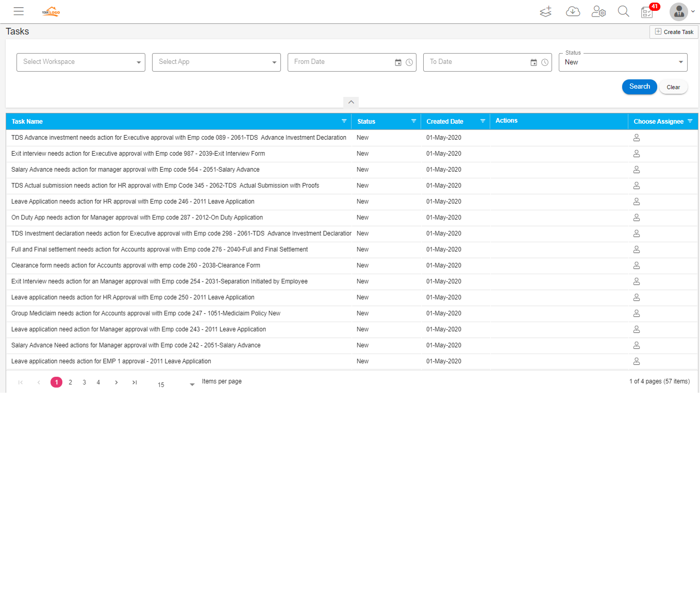The image size is (700, 604).
Task: Choose assignee for Leave application EMP 1 approval
Action: click(x=637, y=361)
